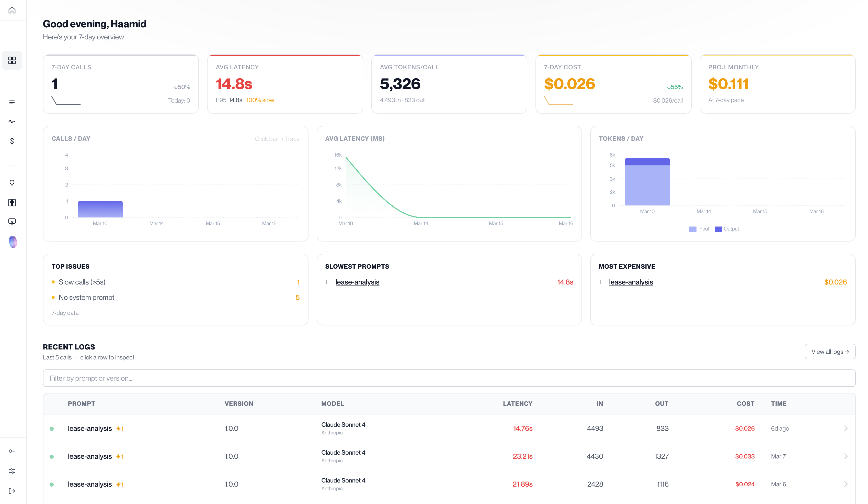The image size is (868, 504).
Task: Open the Home page icon
Action: [12, 10]
